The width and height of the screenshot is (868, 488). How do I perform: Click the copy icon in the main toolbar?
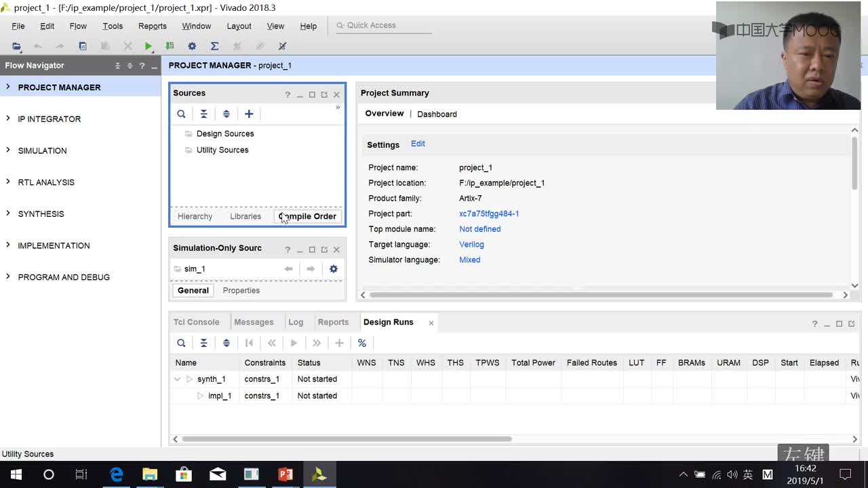click(x=83, y=46)
